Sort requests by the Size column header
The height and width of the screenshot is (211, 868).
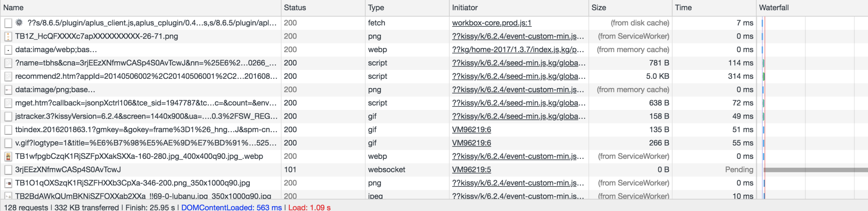click(x=598, y=8)
